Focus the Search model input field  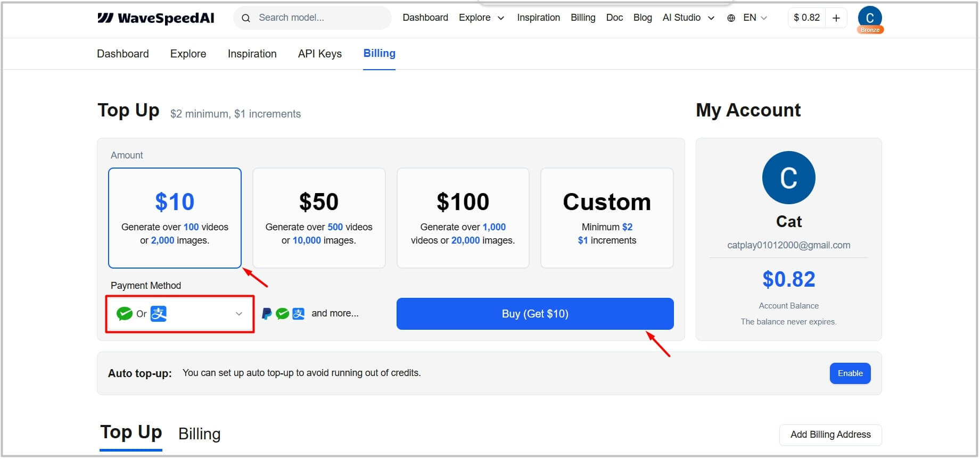(312, 18)
